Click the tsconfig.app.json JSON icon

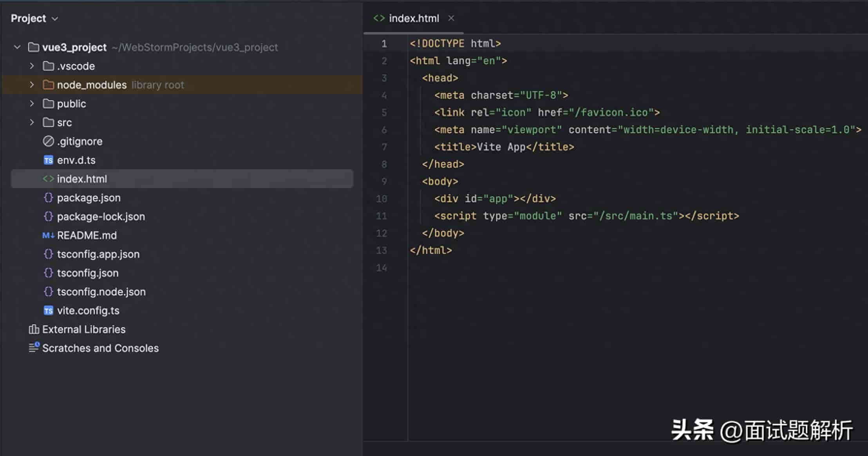(49, 254)
